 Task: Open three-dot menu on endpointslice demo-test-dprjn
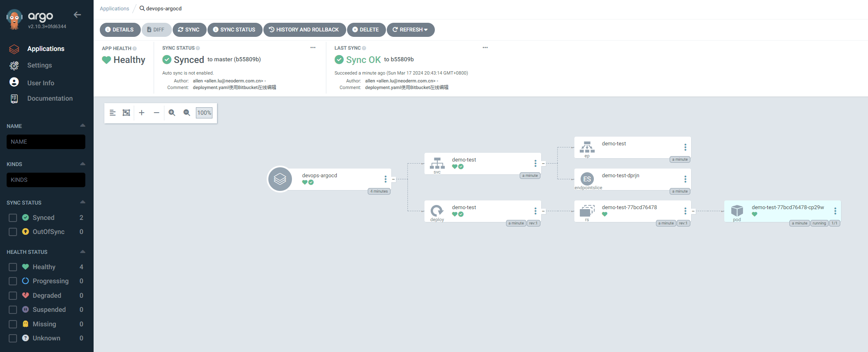[685, 179]
